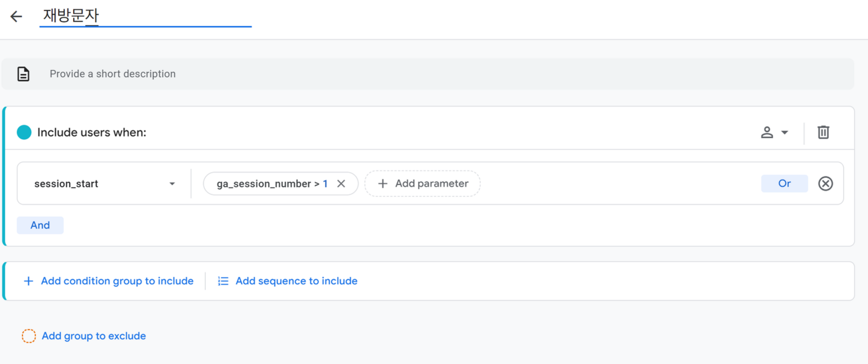The width and height of the screenshot is (868, 364).
Task: Click the short description input field
Action: (428, 74)
